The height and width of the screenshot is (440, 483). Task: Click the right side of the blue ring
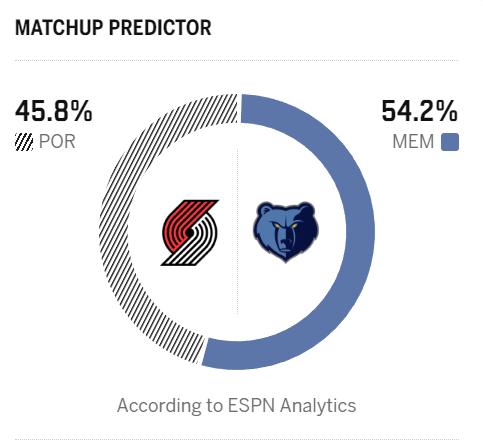(x=361, y=232)
